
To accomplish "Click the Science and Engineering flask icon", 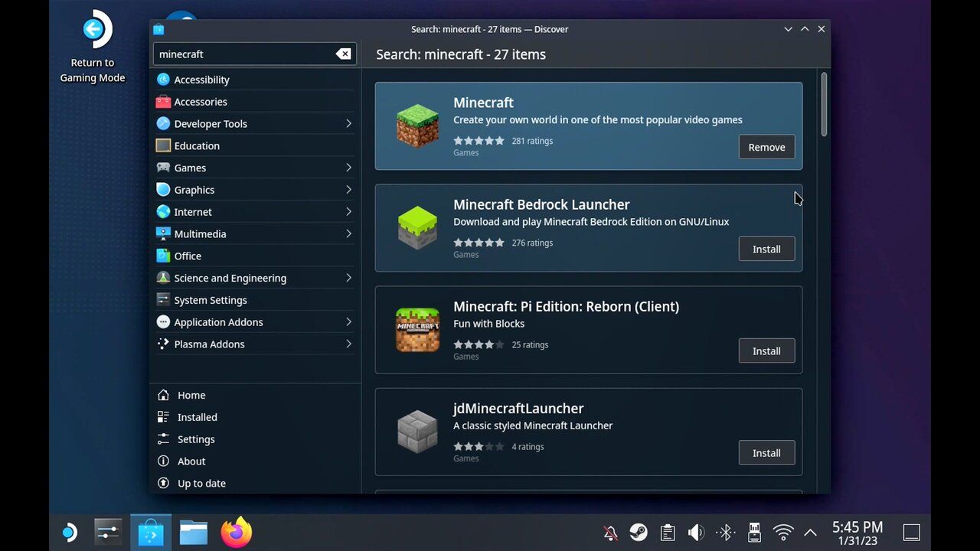I will coord(163,278).
